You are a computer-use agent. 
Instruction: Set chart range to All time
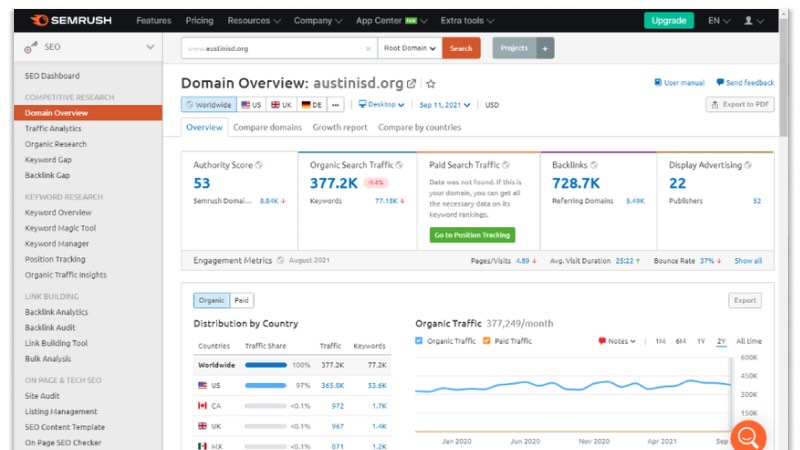pos(748,341)
